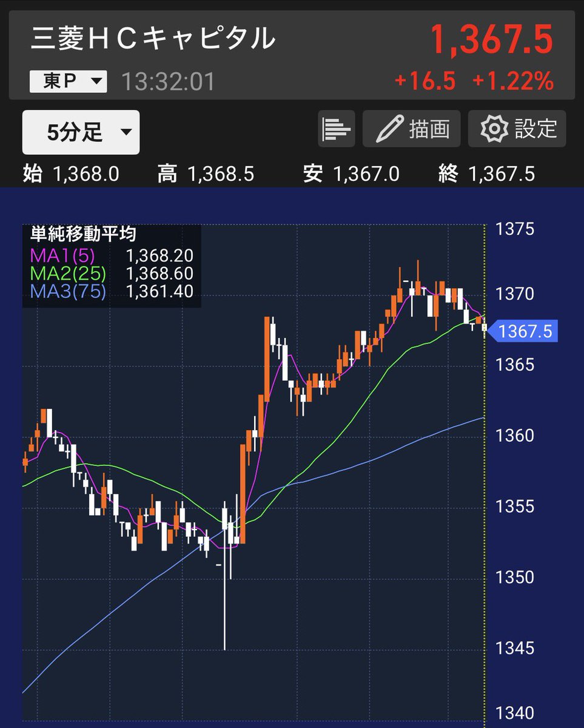Open the 描画 drawing tool
Screen dimensions: 584x728
[412, 129]
